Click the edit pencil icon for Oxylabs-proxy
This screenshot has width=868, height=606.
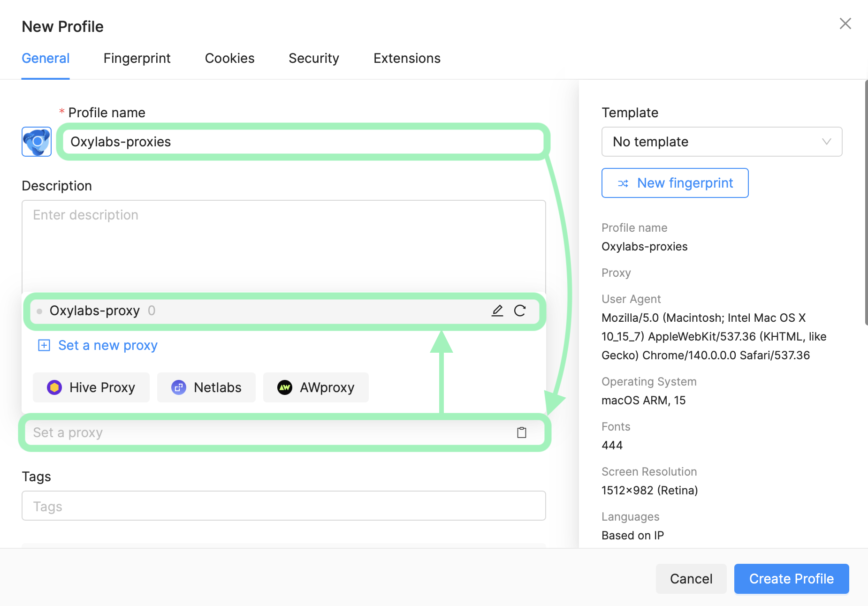[497, 311]
